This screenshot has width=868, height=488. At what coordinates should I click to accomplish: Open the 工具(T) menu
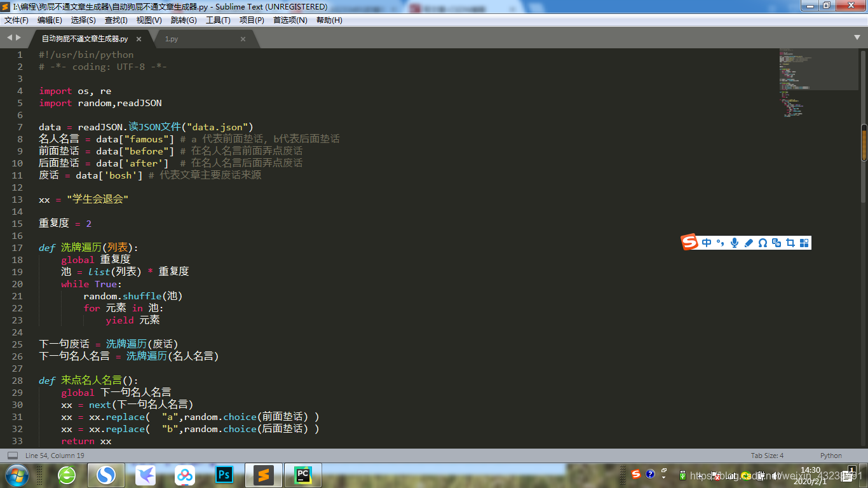(x=218, y=20)
